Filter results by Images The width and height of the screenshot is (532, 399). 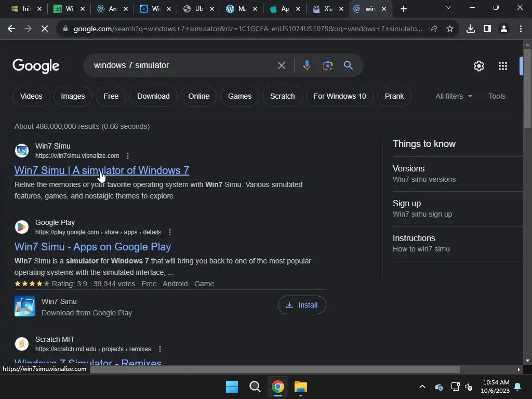click(73, 96)
